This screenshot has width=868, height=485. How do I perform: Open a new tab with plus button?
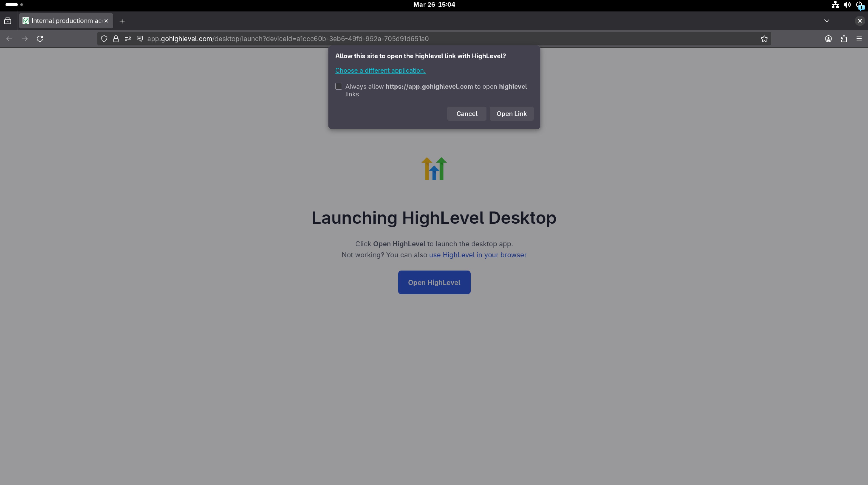[x=122, y=21]
